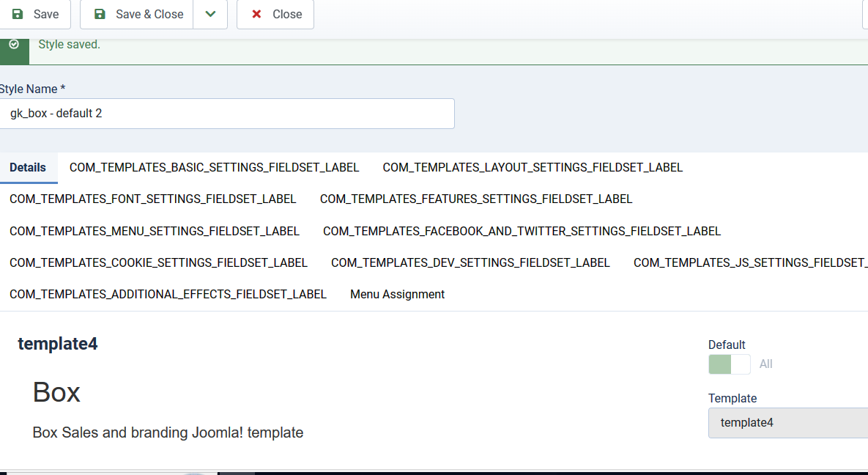Open the ADDITIONAL_EFFECTS_FIELDSET_LABEL tab
The width and height of the screenshot is (868, 475).
point(168,294)
